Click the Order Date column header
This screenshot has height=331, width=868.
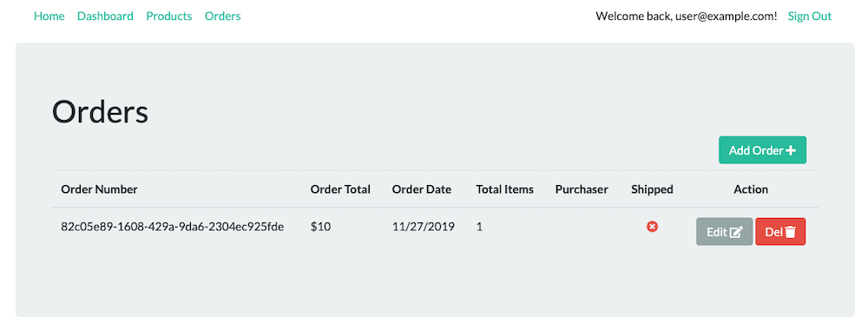(x=421, y=189)
